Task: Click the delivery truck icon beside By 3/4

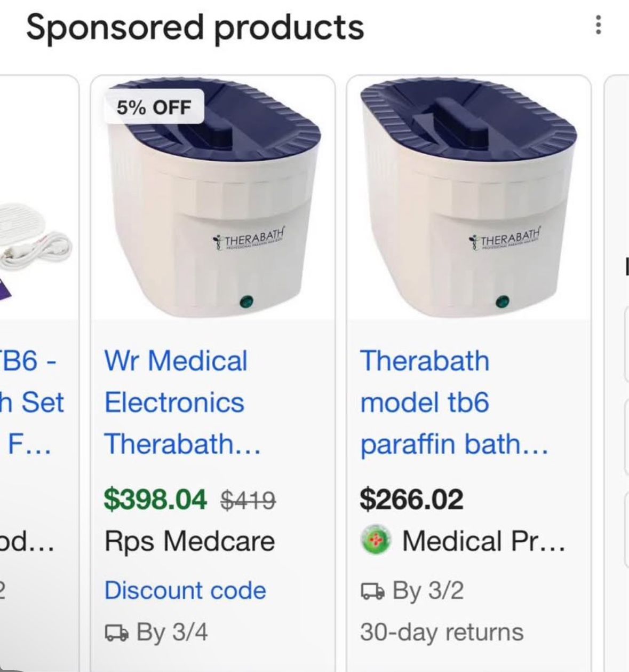Action: (x=116, y=633)
